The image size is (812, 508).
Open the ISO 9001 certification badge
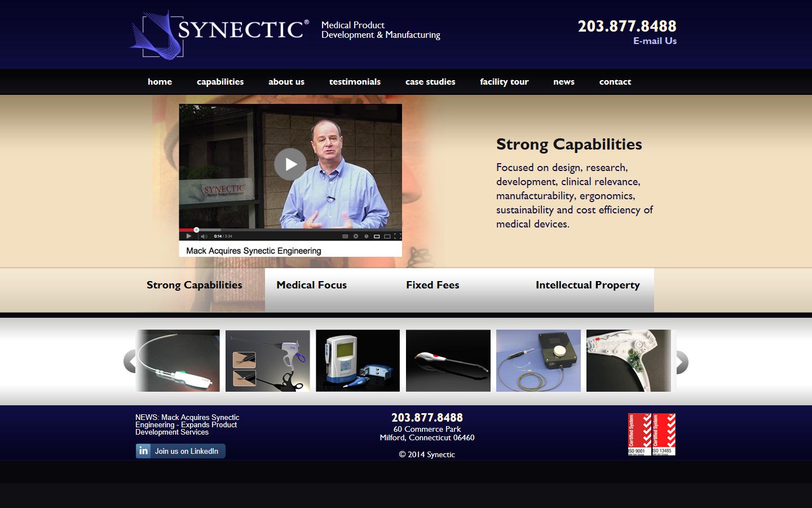click(639, 434)
